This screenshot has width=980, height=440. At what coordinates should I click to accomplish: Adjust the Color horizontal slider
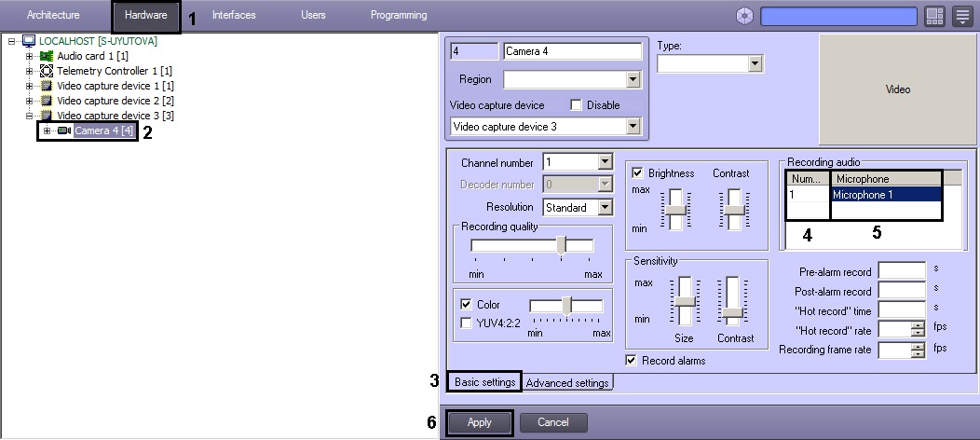(x=566, y=306)
